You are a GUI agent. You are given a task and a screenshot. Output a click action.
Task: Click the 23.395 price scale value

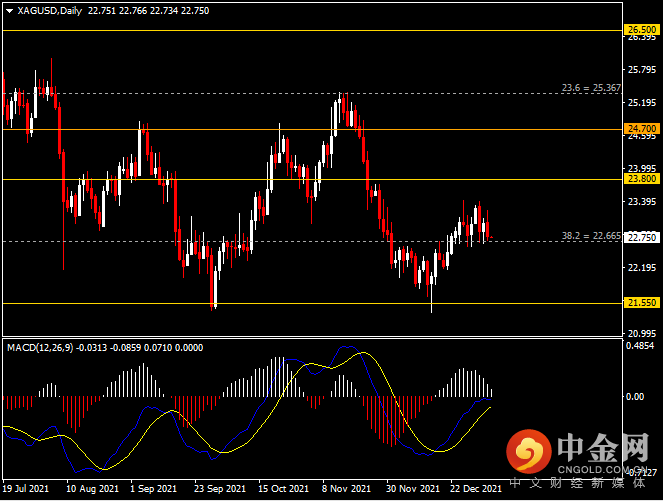point(642,202)
